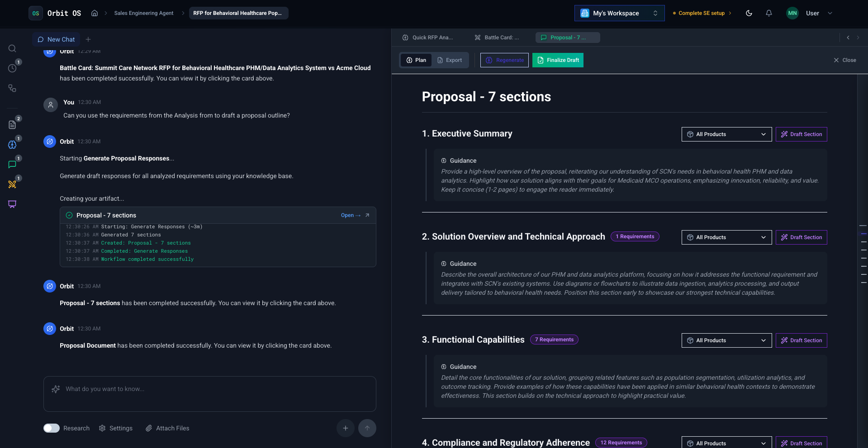Switch to the Battle Card tab
The width and height of the screenshot is (868, 448).
click(x=497, y=38)
